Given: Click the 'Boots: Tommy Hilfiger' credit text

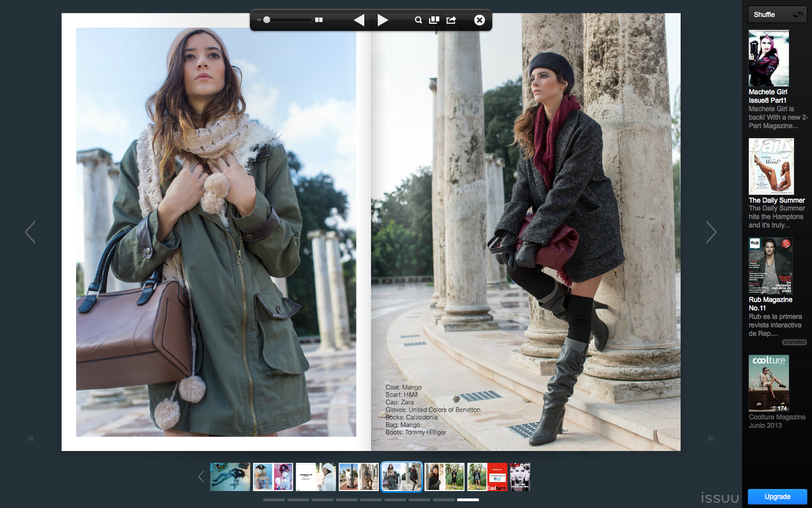Looking at the screenshot, I should click(x=416, y=432).
